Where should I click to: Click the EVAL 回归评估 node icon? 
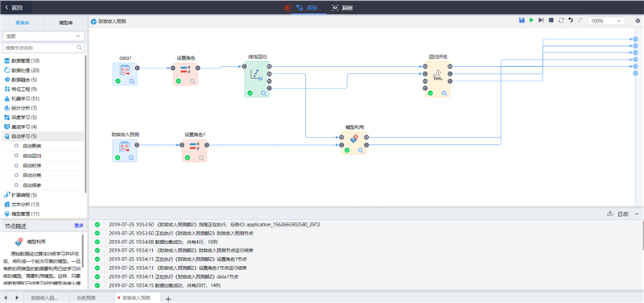(x=437, y=75)
